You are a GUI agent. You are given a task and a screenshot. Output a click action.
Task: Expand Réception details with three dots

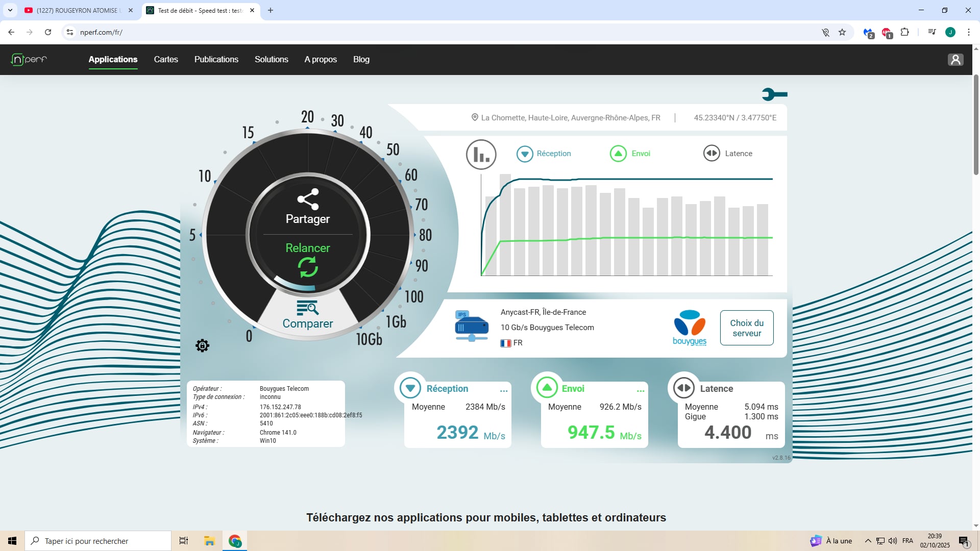point(504,391)
